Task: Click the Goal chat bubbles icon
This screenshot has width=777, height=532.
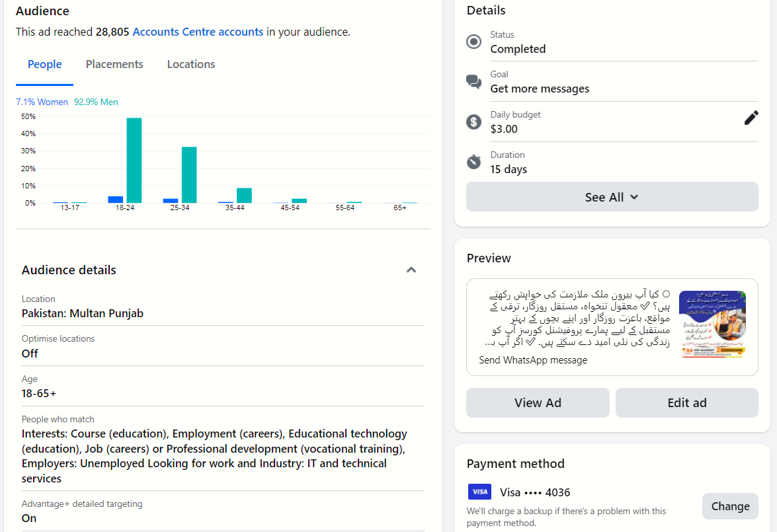Action: 474,82
